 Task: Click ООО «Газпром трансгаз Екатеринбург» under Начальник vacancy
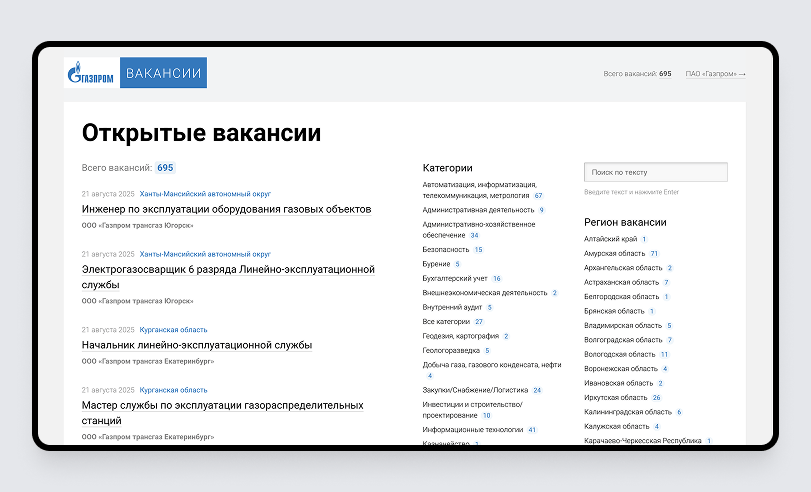pos(148,362)
